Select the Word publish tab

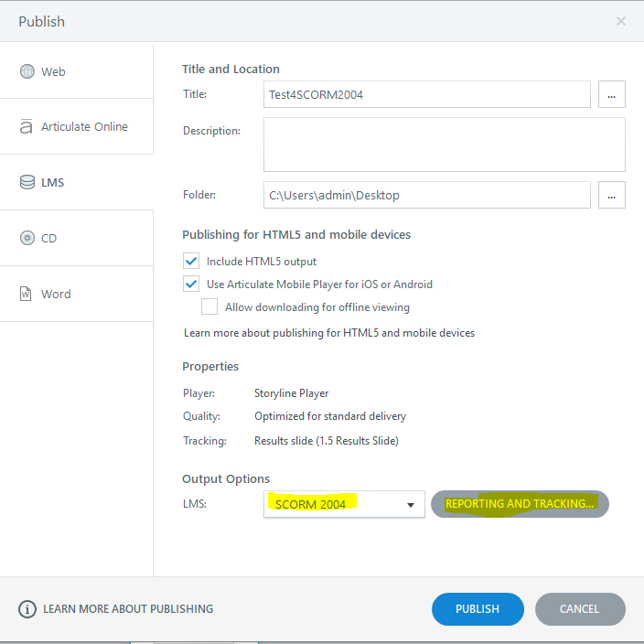[56, 294]
